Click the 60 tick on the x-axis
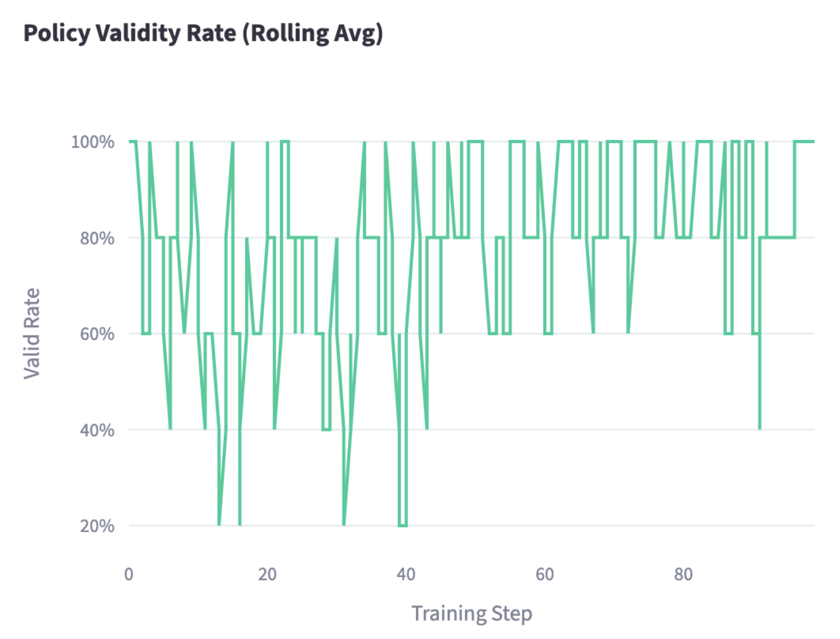 tap(545, 574)
